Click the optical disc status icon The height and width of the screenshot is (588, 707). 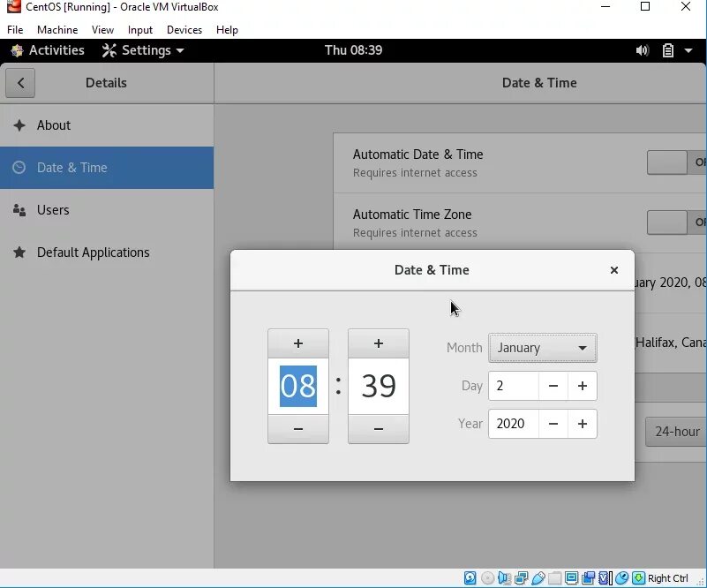tap(487, 578)
